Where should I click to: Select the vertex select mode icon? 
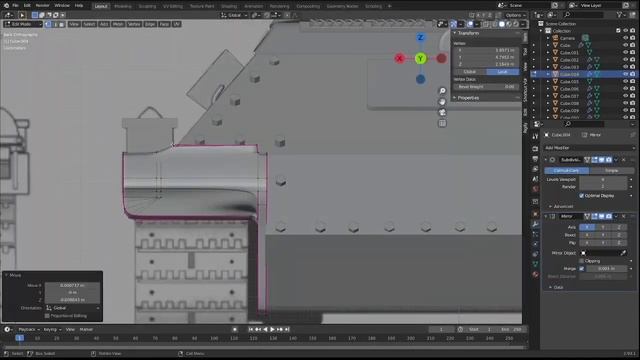(x=49, y=24)
